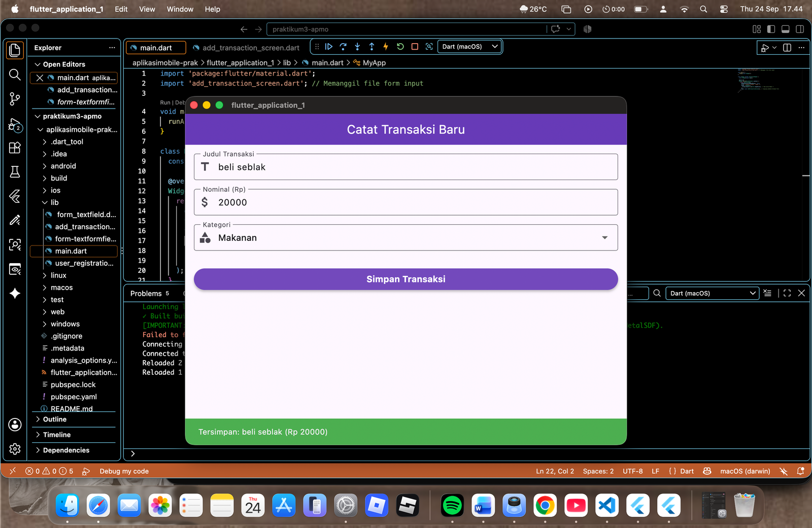Click the debug Continue/Pause button

click(329, 47)
